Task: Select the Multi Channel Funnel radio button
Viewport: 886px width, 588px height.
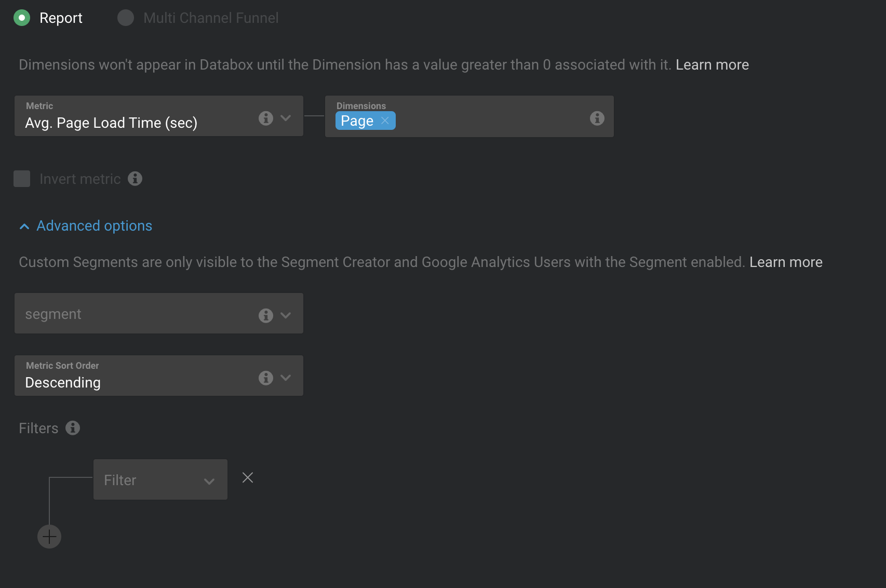Action: click(125, 17)
